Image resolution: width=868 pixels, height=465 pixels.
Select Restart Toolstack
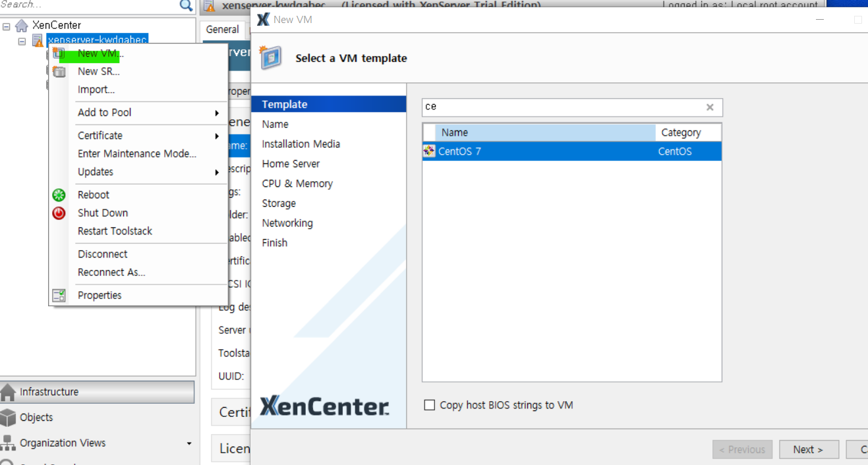click(x=115, y=231)
